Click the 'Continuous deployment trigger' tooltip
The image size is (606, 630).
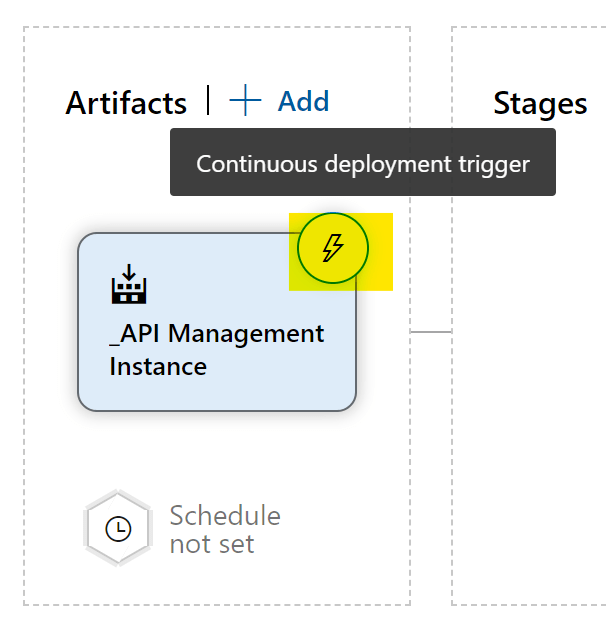[x=362, y=163]
